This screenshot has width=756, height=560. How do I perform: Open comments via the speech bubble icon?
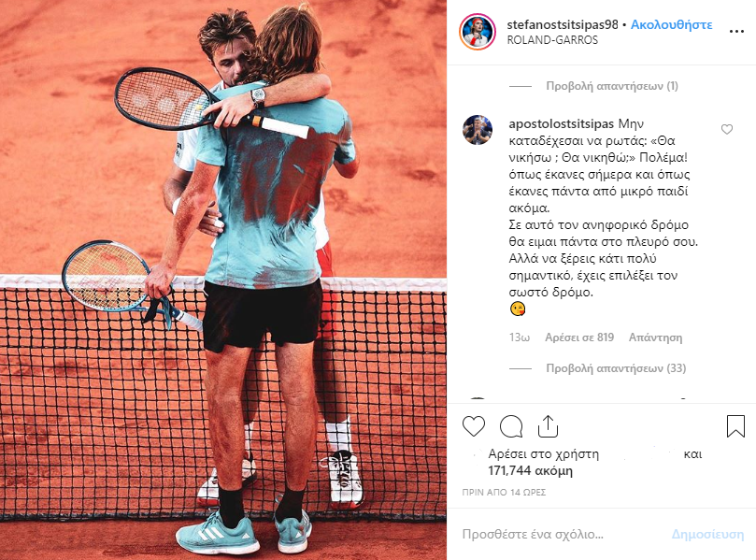511,426
